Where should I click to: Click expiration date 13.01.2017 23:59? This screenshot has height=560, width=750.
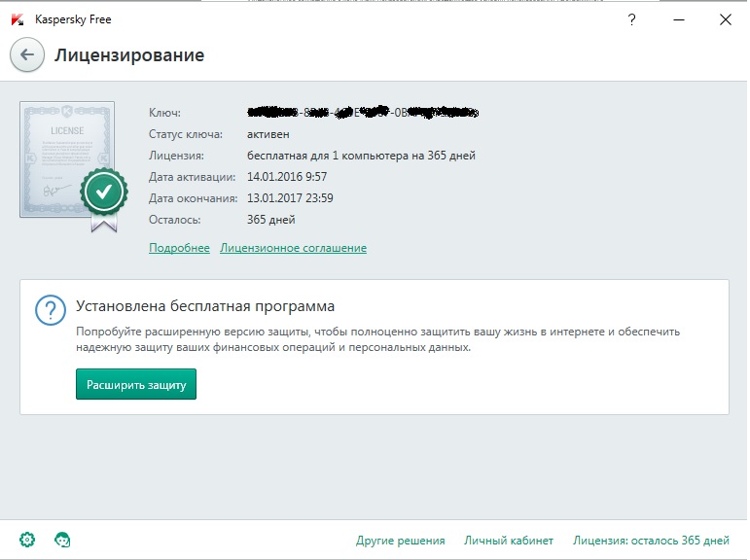290,198
